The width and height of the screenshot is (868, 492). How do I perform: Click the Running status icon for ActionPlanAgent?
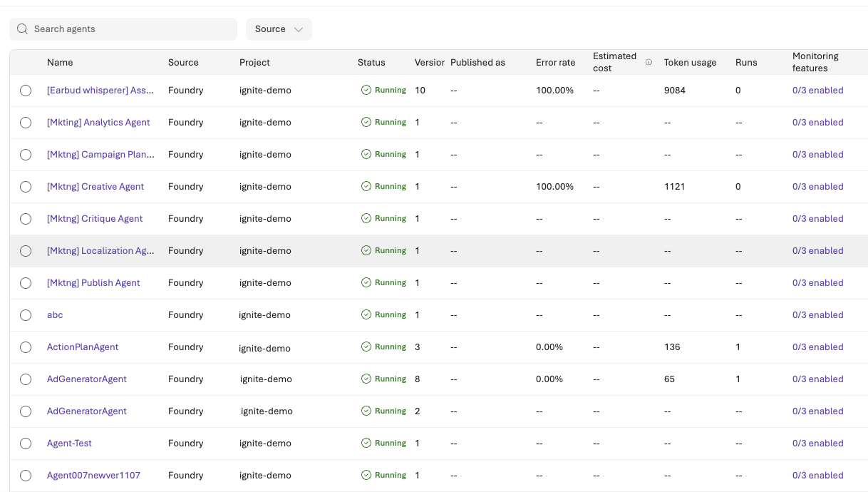(x=366, y=347)
